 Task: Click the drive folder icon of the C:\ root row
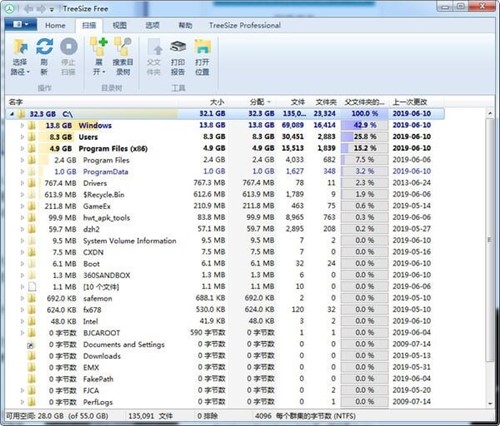point(21,114)
